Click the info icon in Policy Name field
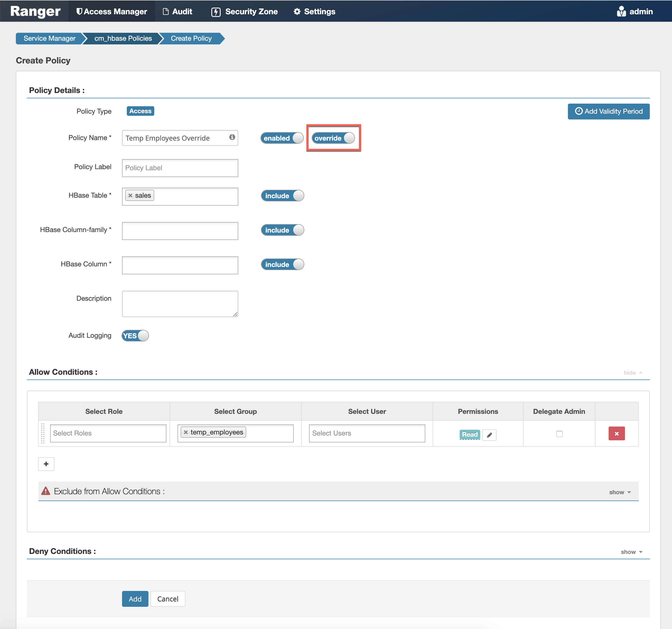This screenshot has height=629, width=672. [x=232, y=137]
